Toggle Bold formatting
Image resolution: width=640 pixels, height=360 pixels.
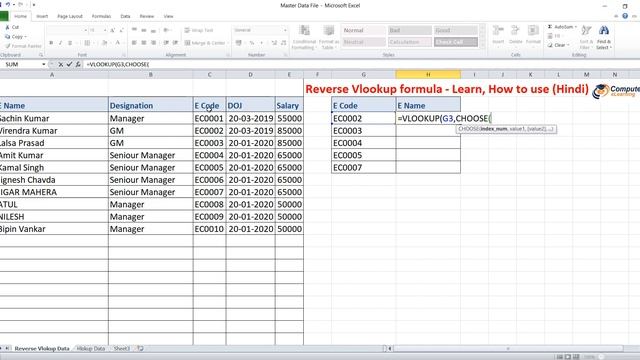tap(51, 43)
